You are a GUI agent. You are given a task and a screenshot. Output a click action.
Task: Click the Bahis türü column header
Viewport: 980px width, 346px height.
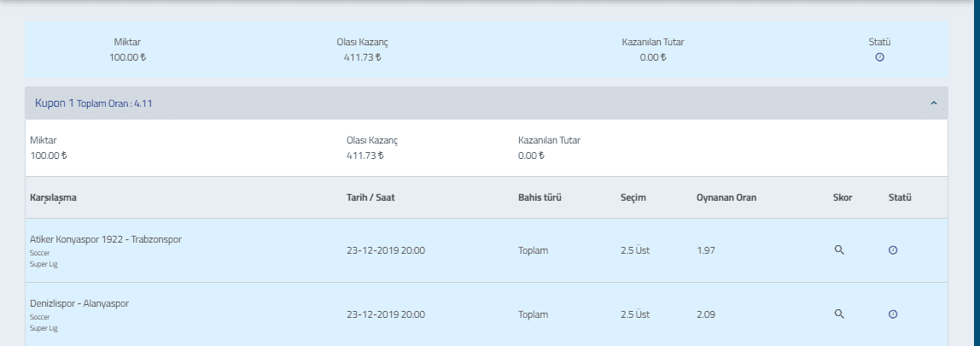[540, 197]
